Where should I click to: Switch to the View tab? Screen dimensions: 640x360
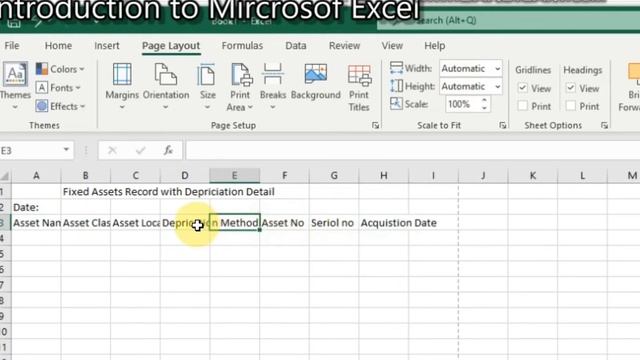click(392, 46)
